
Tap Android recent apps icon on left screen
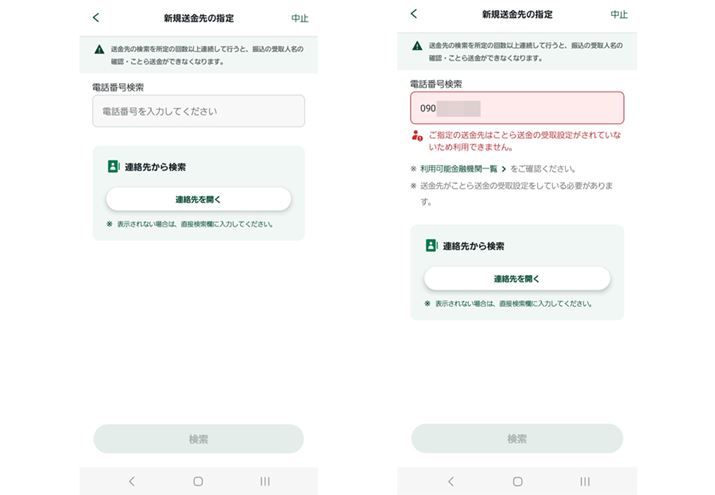tap(265, 481)
